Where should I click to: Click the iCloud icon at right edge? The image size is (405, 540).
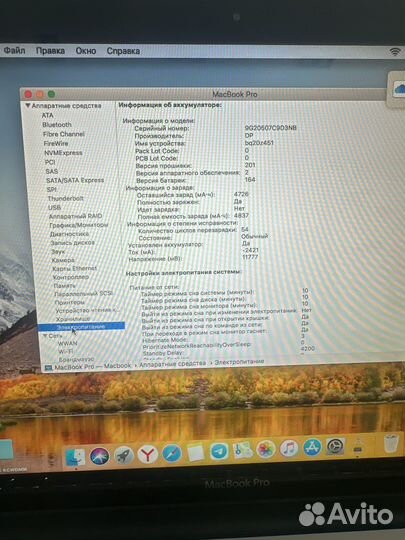tap(399, 89)
